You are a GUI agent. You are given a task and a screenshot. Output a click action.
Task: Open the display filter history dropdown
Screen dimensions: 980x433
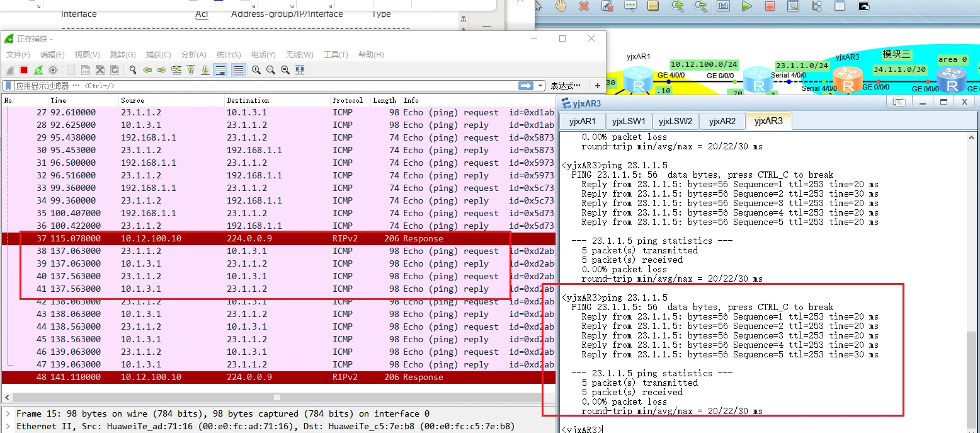tap(540, 86)
